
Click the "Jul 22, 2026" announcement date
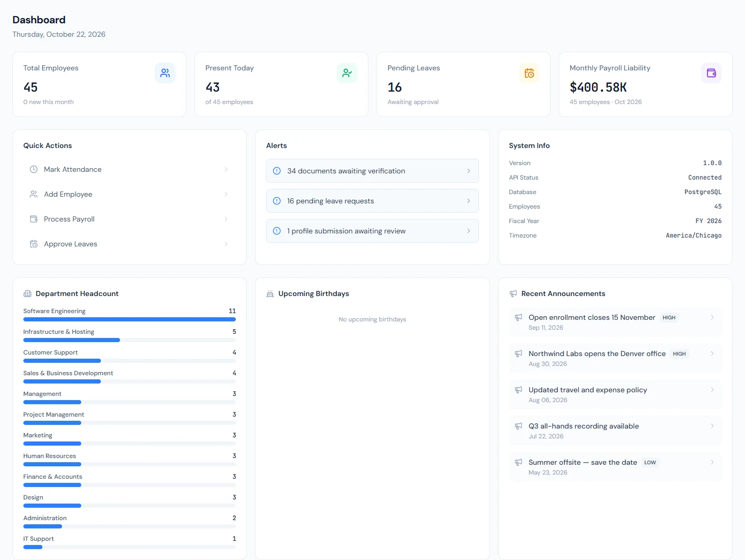pyautogui.click(x=546, y=436)
